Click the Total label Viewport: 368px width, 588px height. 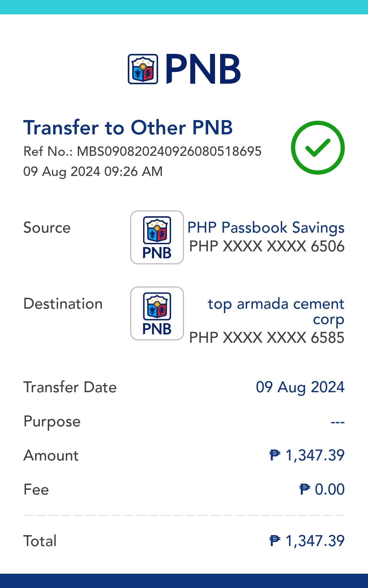40,541
